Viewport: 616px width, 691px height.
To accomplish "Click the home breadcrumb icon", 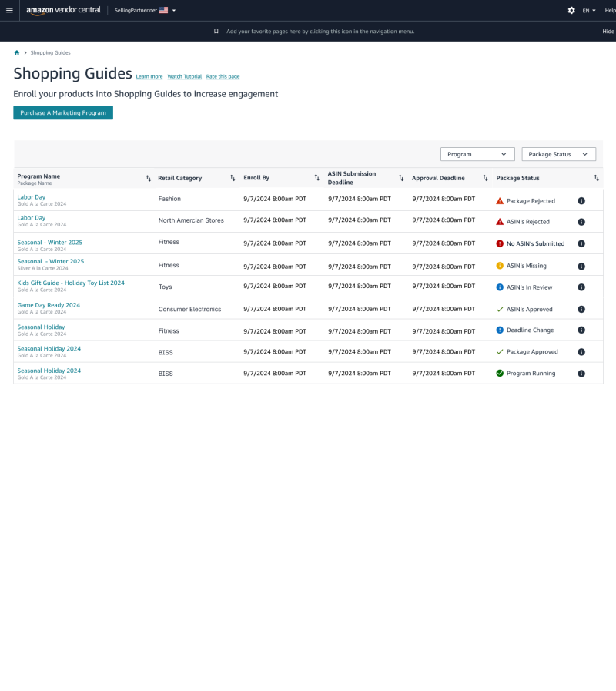I will pos(17,52).
